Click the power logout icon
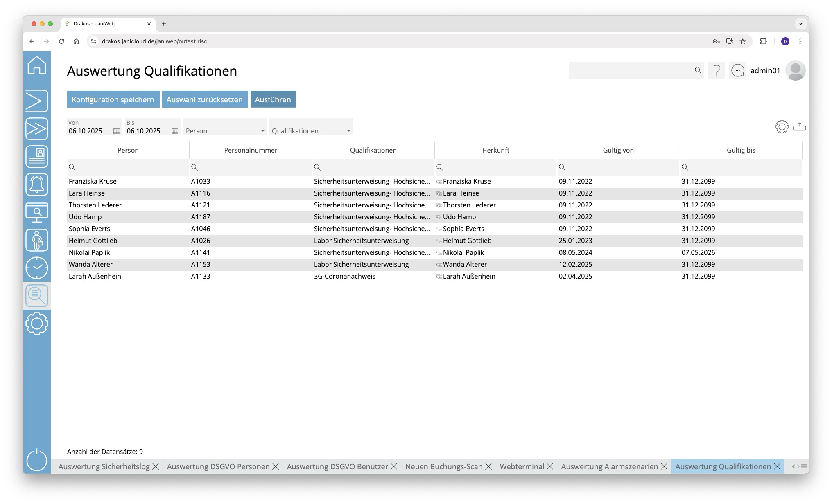The image size is (832, 504). [37, 460]
